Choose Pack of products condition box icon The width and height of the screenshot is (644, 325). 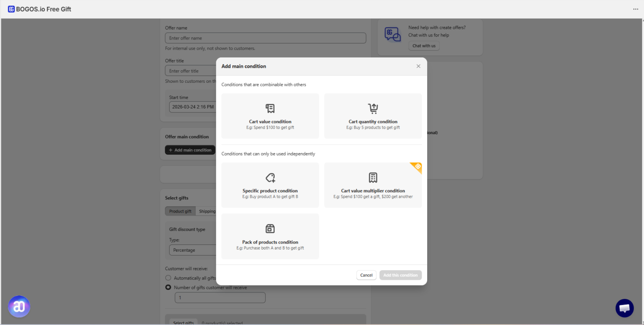[270, 229]
